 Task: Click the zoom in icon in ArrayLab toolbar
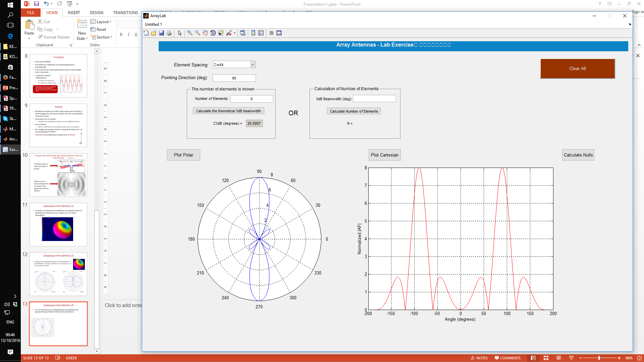tap(190, 33)
